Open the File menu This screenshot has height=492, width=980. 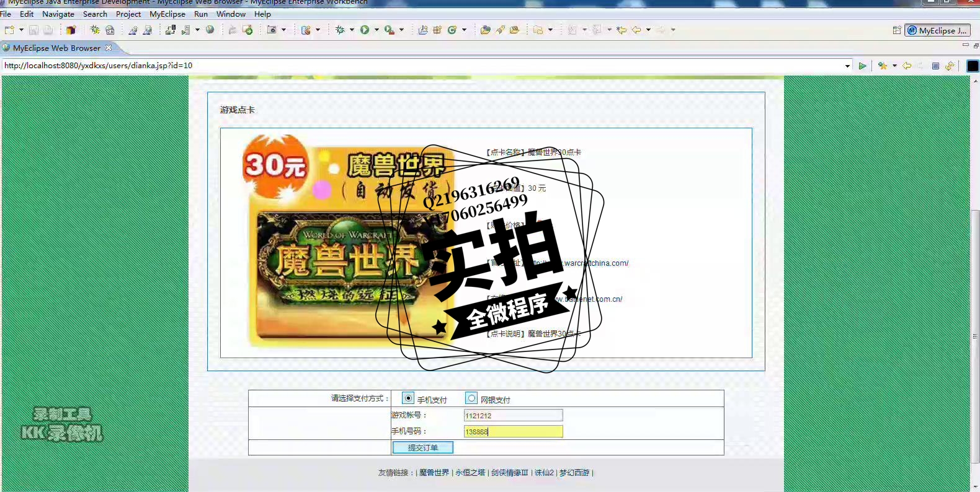(x=6, y=14)
